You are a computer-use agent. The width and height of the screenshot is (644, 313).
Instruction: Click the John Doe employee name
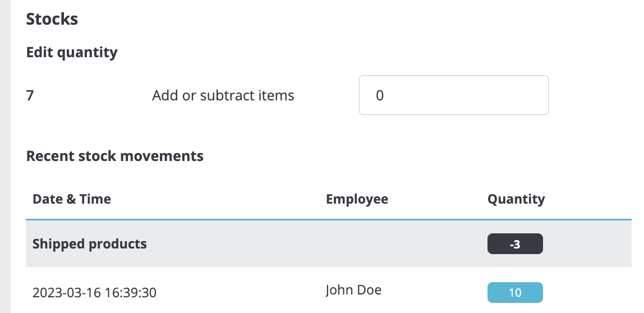tap(353, 290)
